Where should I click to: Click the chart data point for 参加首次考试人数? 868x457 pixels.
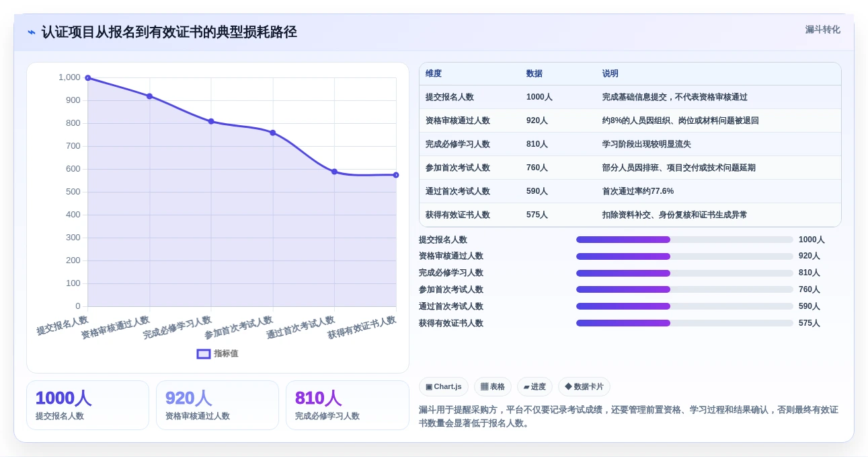pos(273,133)
